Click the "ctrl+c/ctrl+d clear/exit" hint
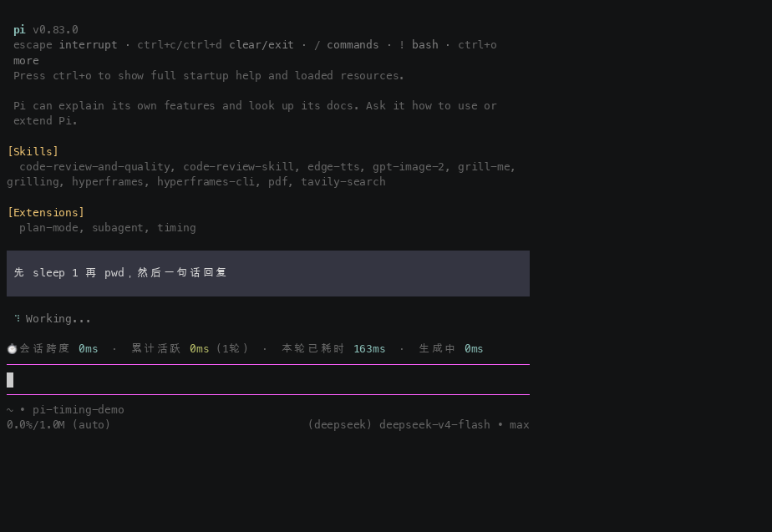 point(216,45)
